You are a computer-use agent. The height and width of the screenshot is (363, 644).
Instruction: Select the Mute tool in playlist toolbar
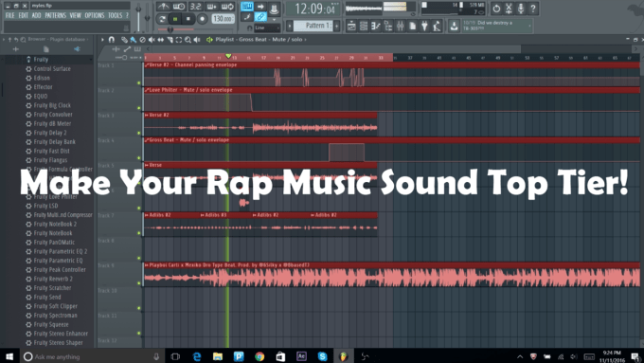pos(152,40)
